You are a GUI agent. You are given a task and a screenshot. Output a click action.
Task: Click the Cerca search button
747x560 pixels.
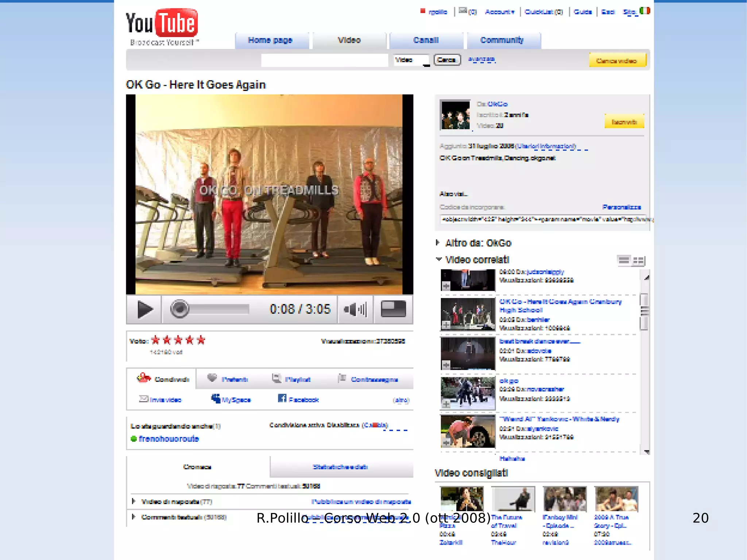447,60
